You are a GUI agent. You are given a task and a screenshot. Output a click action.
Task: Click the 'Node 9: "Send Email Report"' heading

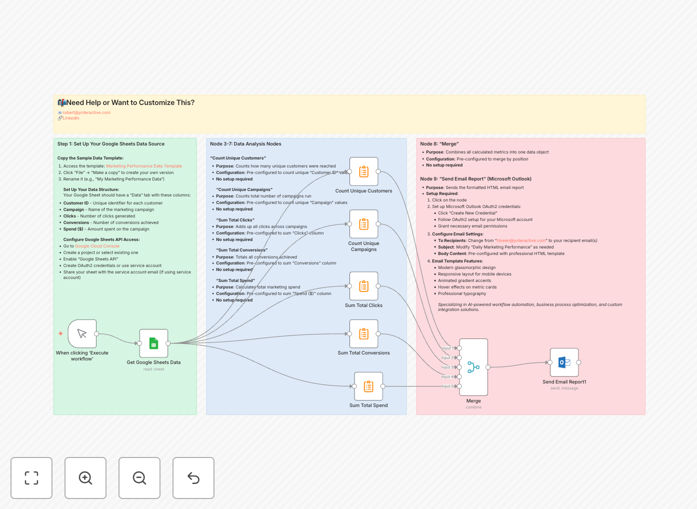click(x=476, y=179)
